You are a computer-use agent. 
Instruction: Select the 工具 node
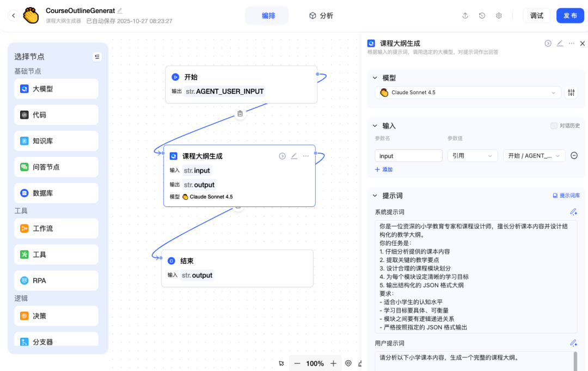(x=56, y=255)
